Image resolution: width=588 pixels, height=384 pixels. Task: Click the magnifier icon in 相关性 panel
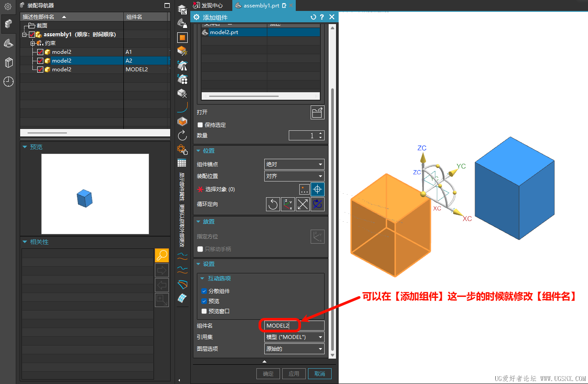(162, 255)
